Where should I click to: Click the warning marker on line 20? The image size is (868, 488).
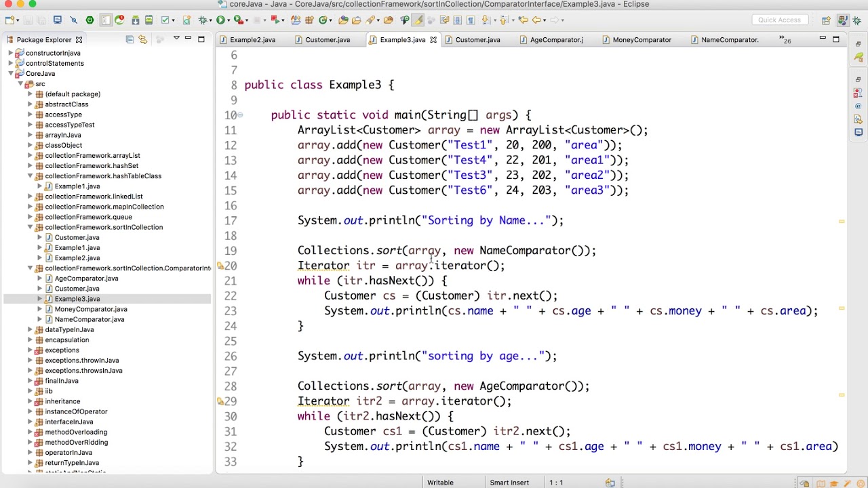coord(220,266)
